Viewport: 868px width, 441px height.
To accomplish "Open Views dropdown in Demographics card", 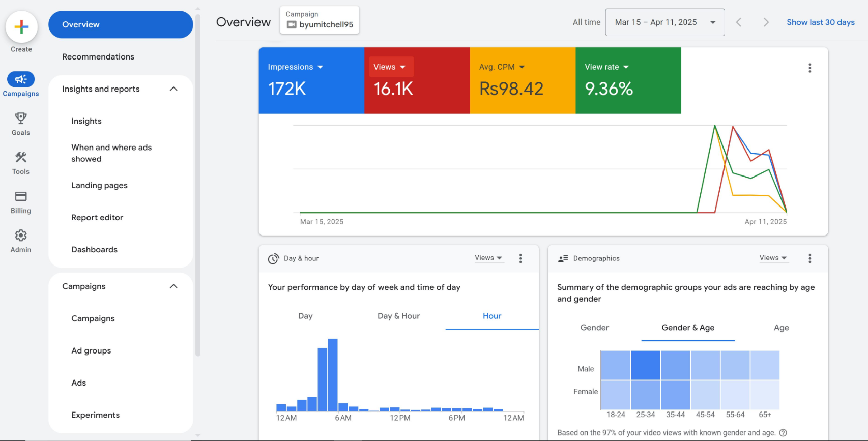I will click(773, 258).
